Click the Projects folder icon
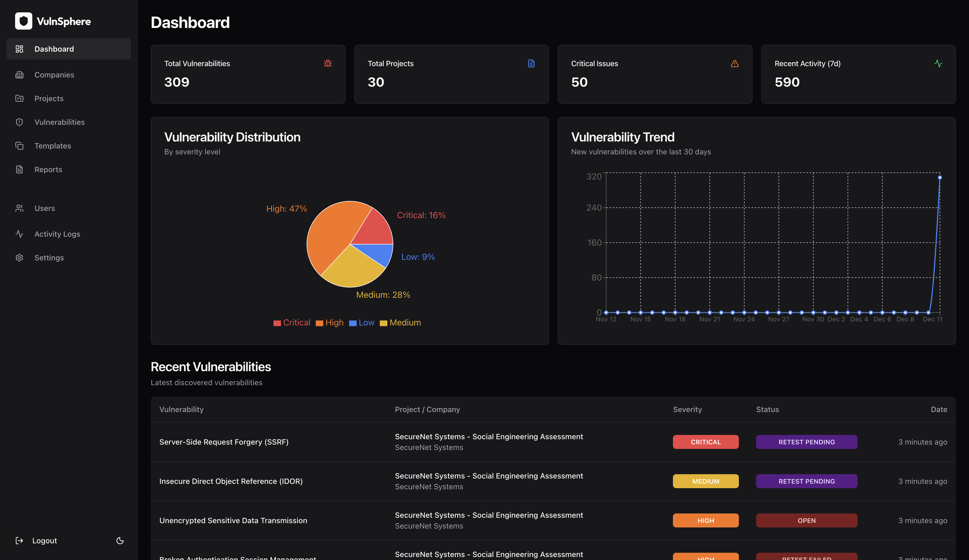The image size is (969, 560). pyautogui.click(x=19, y=98)
